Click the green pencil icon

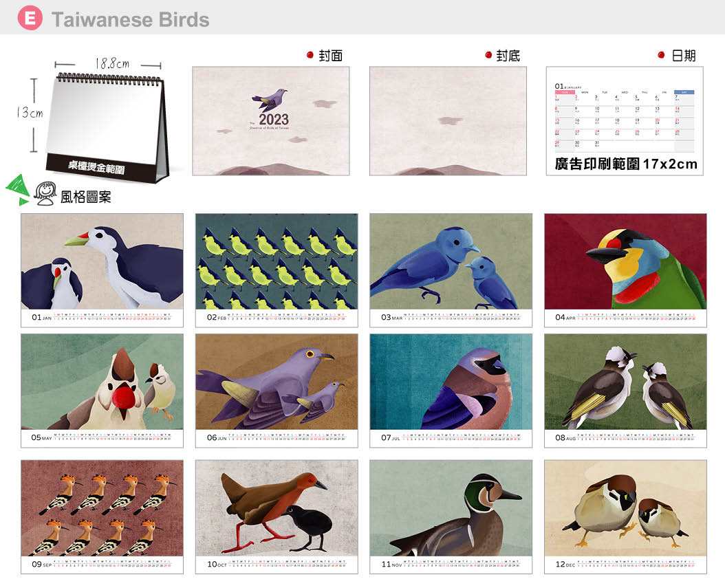(x=18, y=190)
